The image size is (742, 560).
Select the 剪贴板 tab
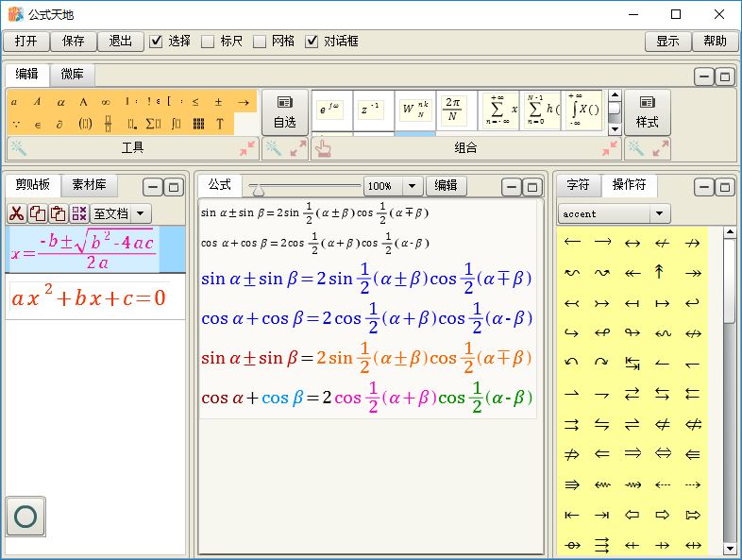click(33, 185)
